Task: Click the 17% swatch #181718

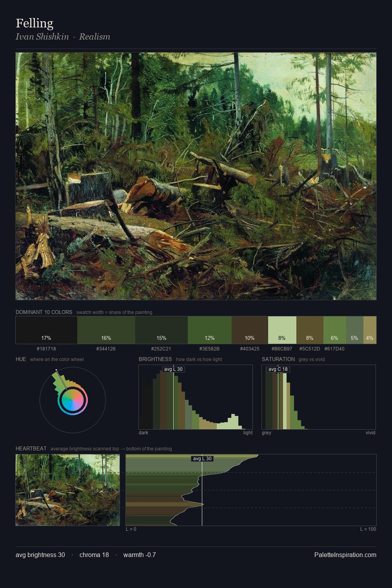Action: click(46, 330)
